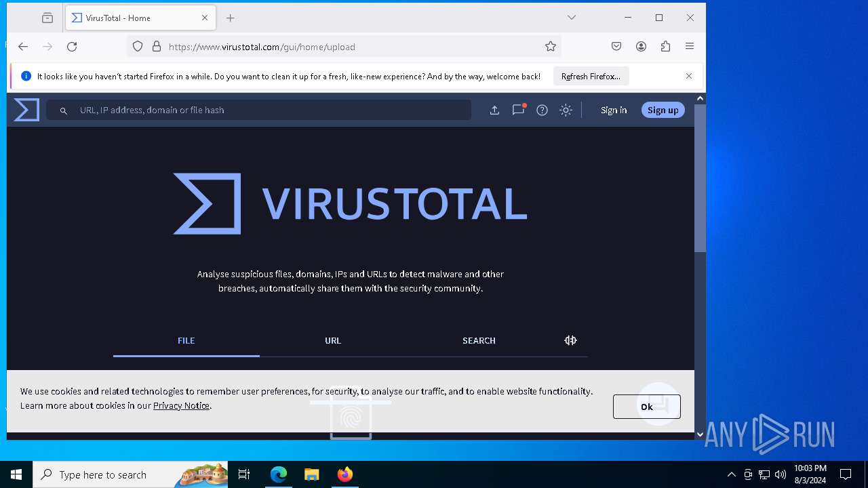Image resolution: width=868 pixels, height=488 pixels.
Task: Bookmark this page with the star icon
Action: [551, 46]
